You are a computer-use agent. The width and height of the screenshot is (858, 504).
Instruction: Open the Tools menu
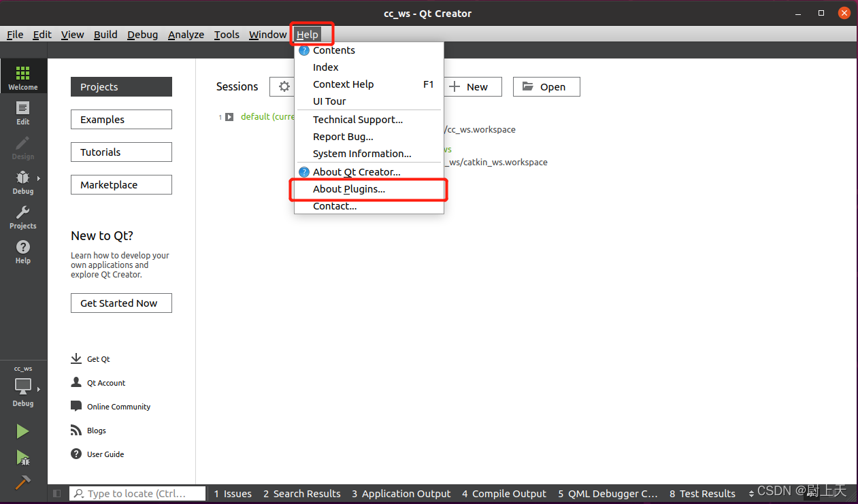coord(227,34)
